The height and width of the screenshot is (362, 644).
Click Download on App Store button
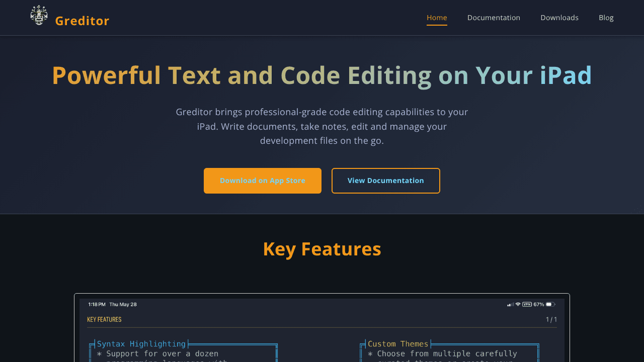[263, 180]
